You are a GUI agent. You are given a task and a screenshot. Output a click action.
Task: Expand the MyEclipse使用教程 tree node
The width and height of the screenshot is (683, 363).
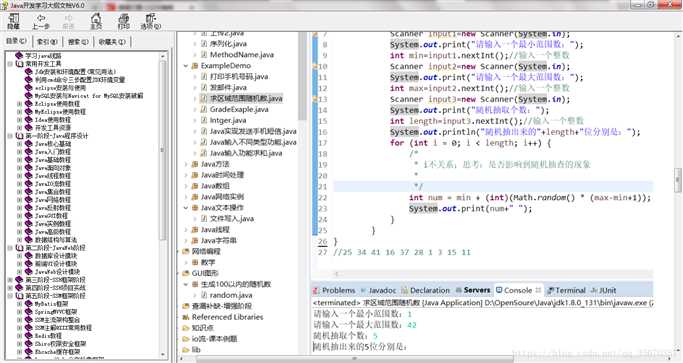click(x=19, y=112)
